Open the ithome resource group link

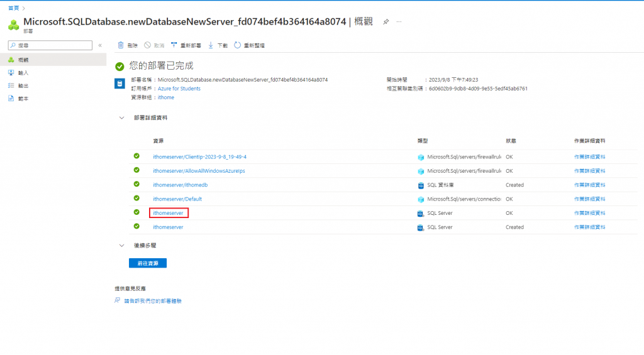coord(166,97)
